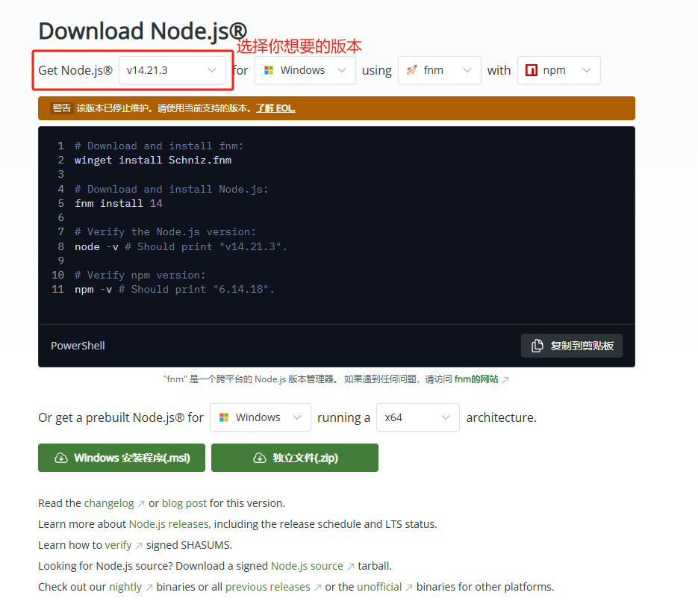The width and height of the screenshot is (698, 616).
Task: Click the chevron arrow of the npm dropdown
Action: point(587,70)
